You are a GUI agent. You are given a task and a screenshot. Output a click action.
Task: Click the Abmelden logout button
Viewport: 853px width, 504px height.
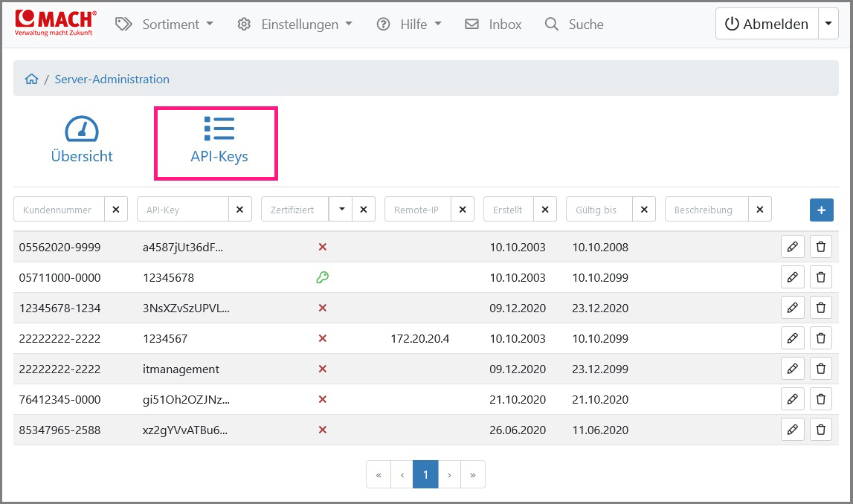[x=767, y=23]
